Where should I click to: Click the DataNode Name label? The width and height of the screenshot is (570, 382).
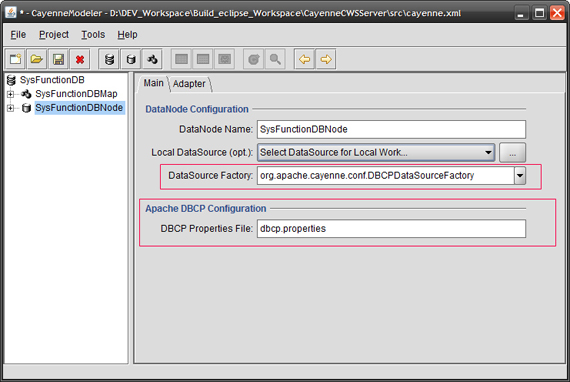point(216,129)
